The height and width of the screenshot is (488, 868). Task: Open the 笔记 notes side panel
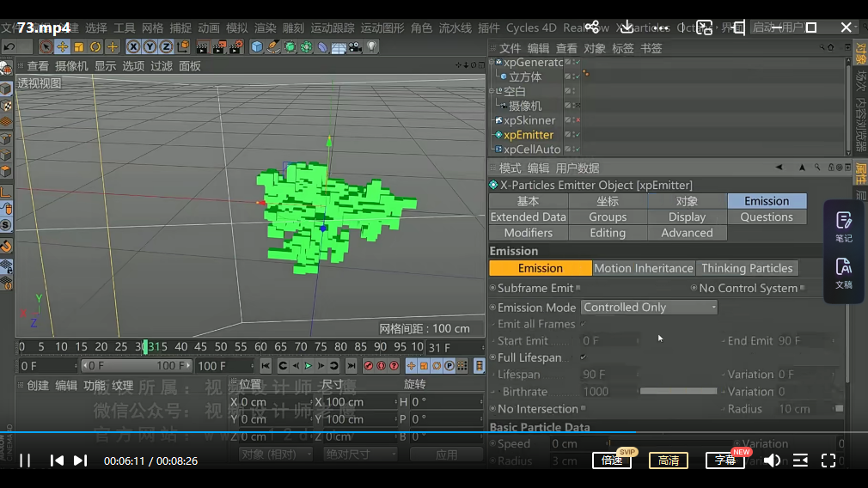point(843,226)
